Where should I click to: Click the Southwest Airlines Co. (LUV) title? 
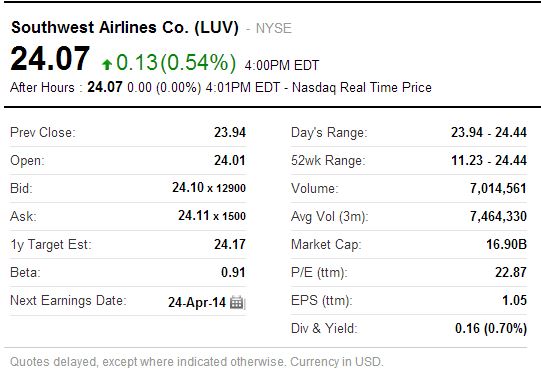coord(125,28)
